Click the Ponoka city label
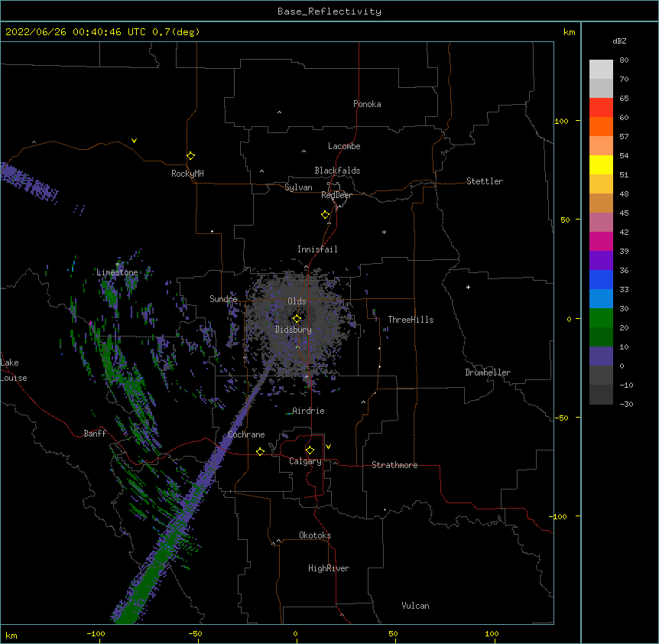Image resolution: width=659 pixels, height=644 pixels. pos(367,104)
